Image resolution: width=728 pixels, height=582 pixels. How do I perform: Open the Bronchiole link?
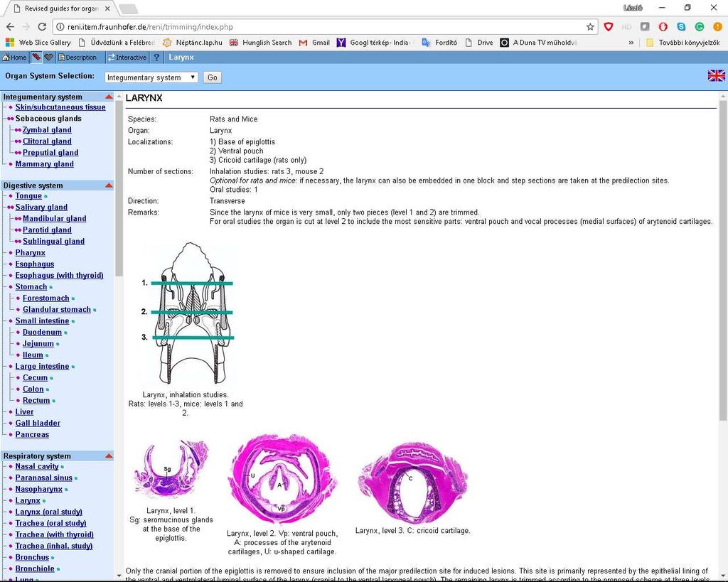35,568
